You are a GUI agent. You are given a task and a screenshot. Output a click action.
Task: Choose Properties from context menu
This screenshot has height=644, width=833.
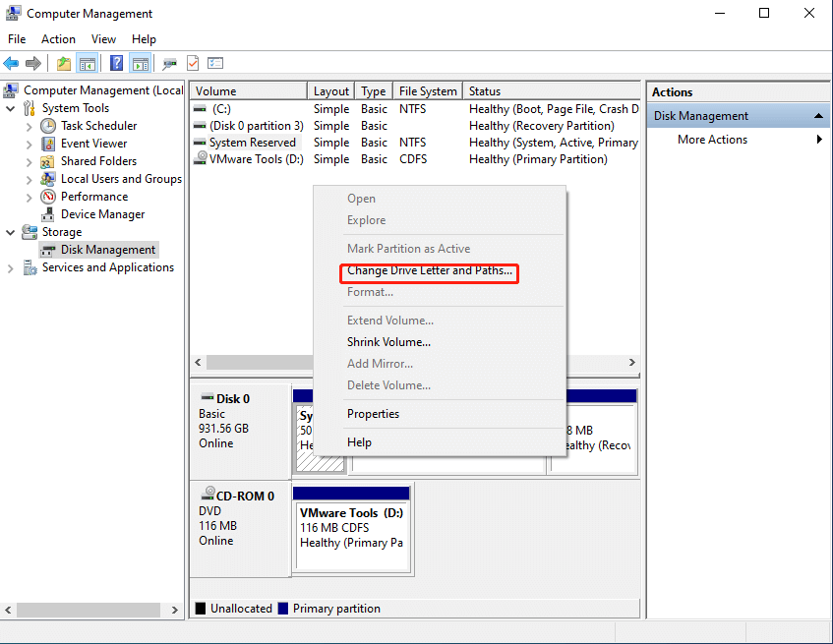coord(373,414)
